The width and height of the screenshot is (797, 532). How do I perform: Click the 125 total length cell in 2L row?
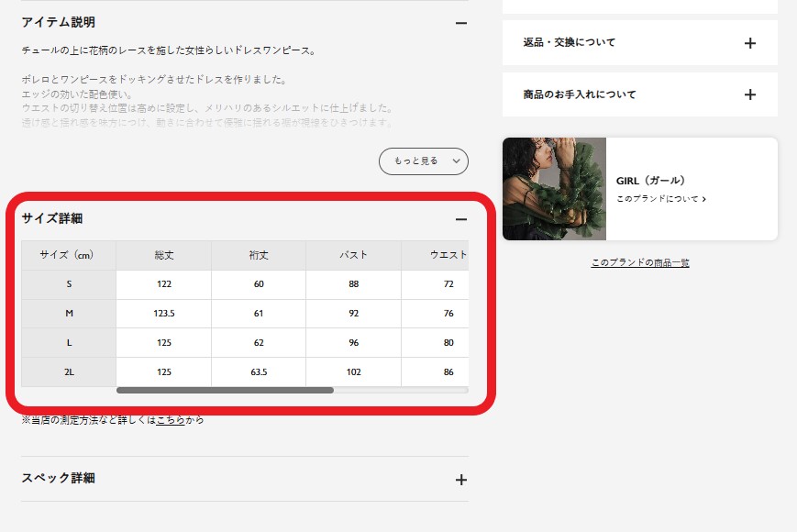point(163,372)
